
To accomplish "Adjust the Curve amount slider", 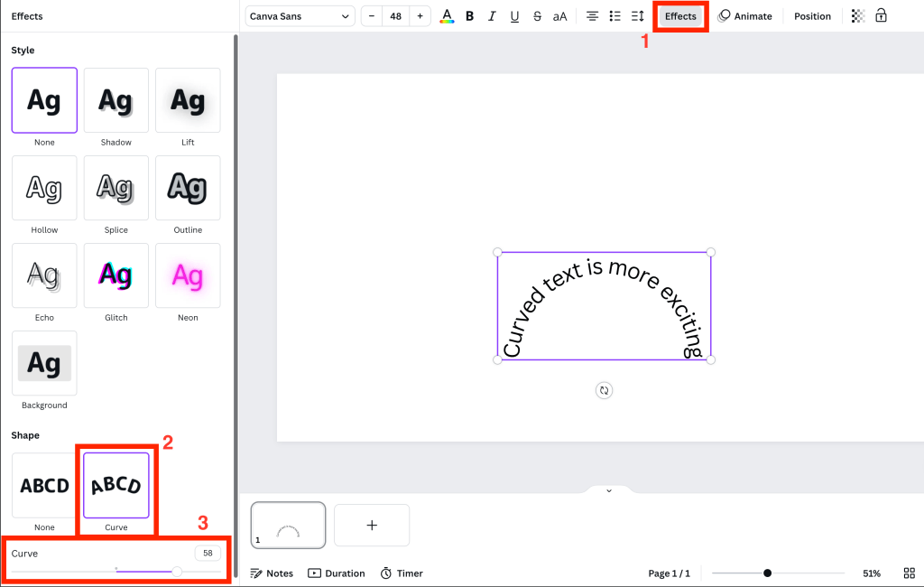I will pos(177,571).
